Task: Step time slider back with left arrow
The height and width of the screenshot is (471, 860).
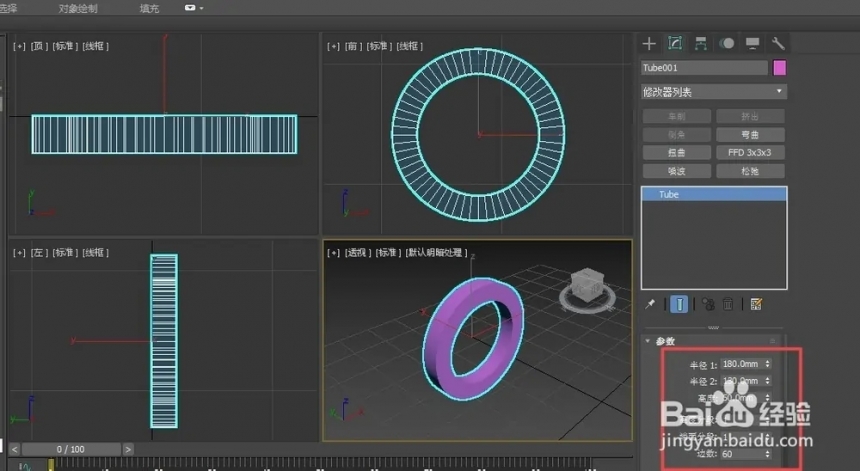Action: pos(15,449)
